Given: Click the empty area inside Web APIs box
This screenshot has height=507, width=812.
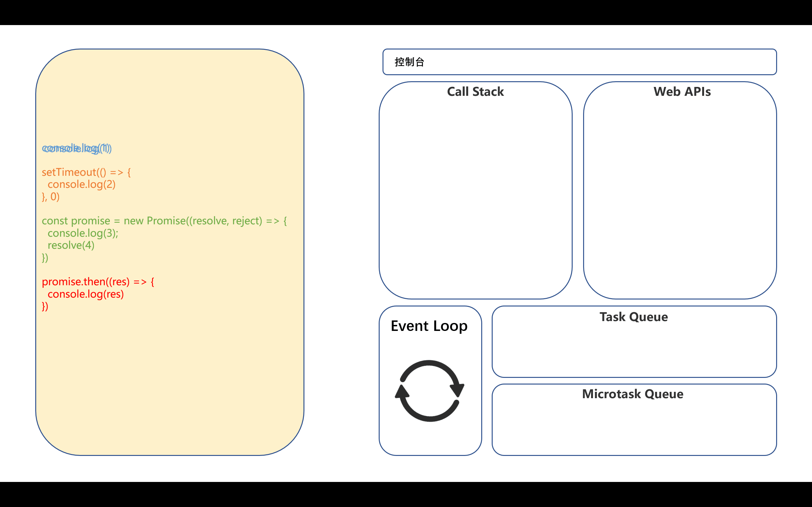Looking at the screenshot, I should click(x=680, y=198).
